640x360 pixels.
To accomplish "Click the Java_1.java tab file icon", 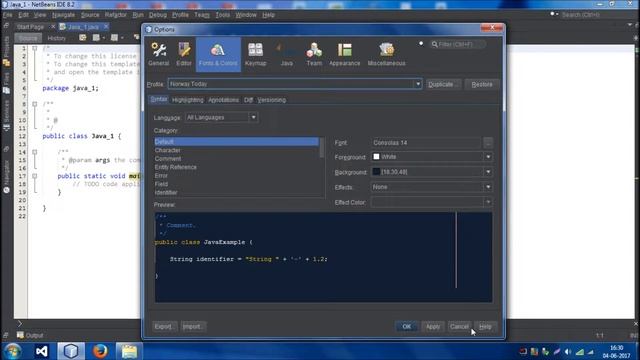I will pos(62,27).
